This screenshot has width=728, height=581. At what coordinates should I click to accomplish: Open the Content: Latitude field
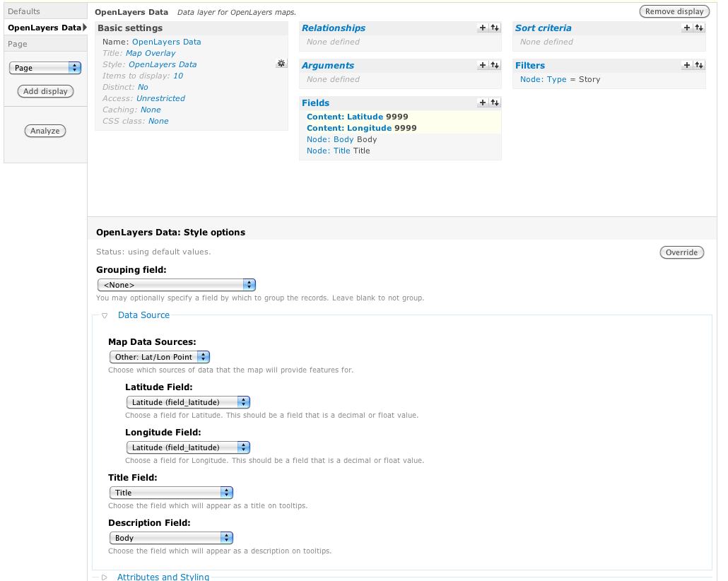345,117
